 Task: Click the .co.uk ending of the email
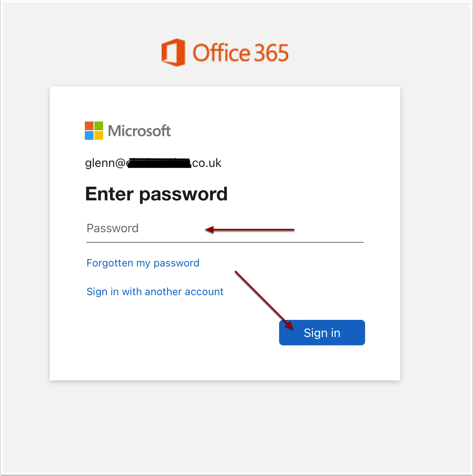[207, 163]
